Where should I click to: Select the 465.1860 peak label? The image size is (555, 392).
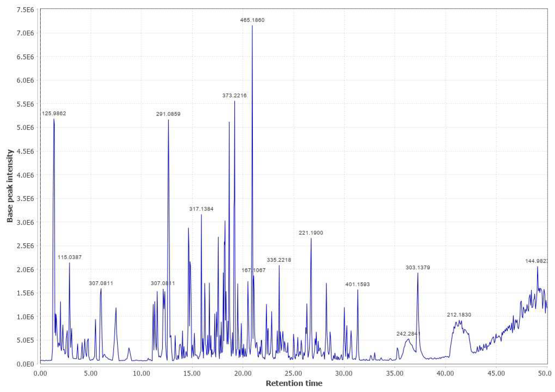[252, 20]
